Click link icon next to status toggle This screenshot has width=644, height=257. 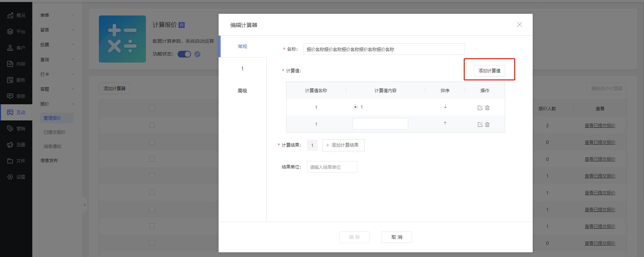click(x=197, y=54)
